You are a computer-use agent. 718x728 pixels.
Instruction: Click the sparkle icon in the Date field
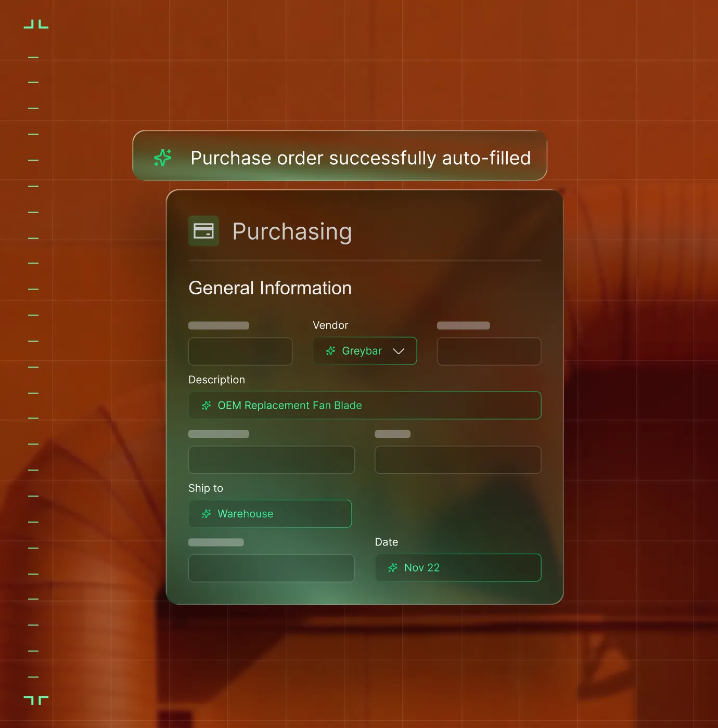coord(393,568)
